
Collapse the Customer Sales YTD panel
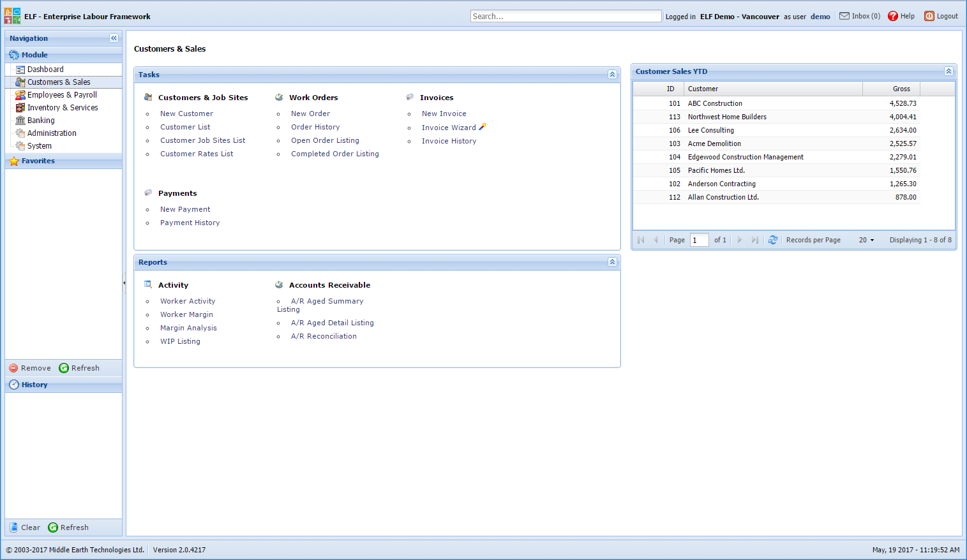949,71
